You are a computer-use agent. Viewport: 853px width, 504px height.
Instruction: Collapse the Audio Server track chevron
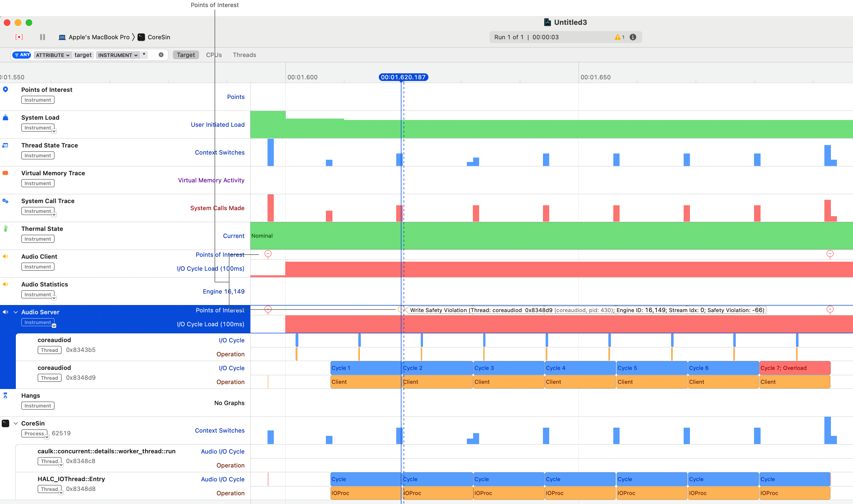(x=16, y=312)
